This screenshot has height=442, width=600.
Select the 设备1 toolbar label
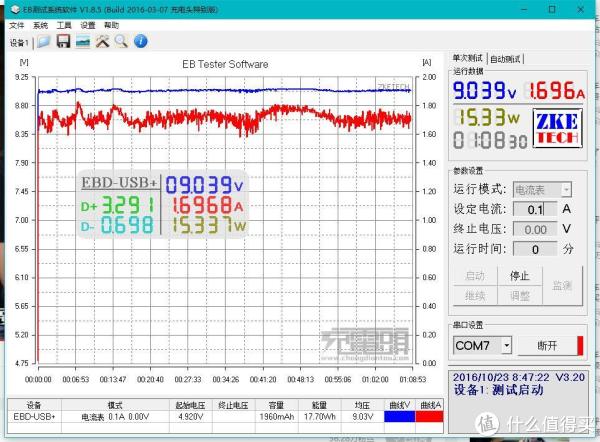(19, 43)
